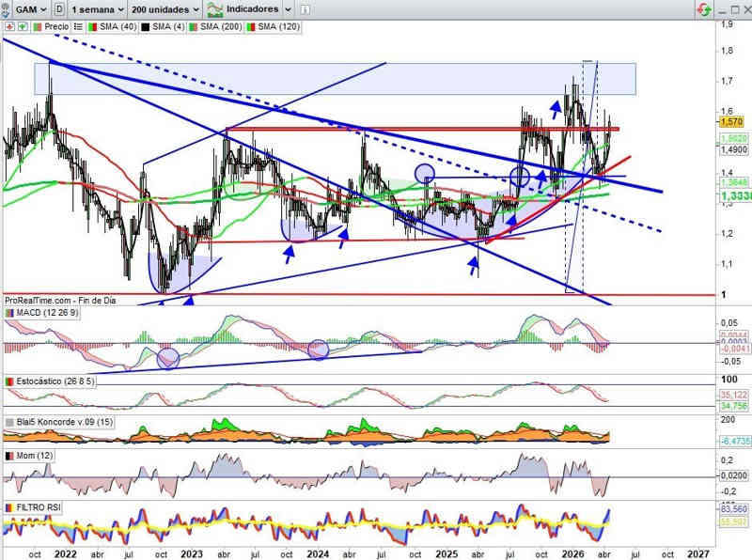
Task: Click the green plus icon beside Precio
Action: click(x=22, y=27)
